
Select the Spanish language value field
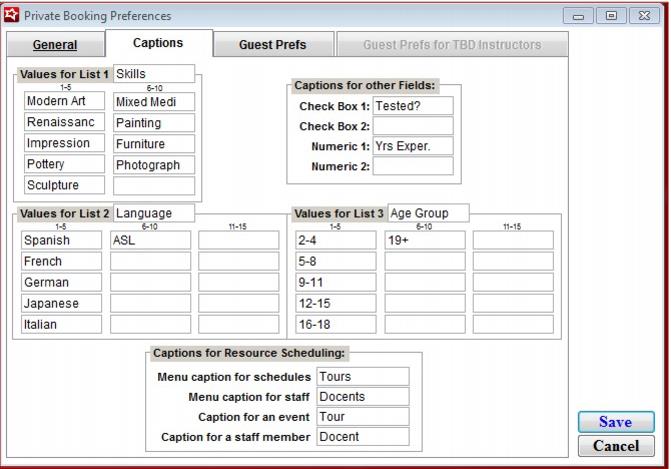coord(61,240)
